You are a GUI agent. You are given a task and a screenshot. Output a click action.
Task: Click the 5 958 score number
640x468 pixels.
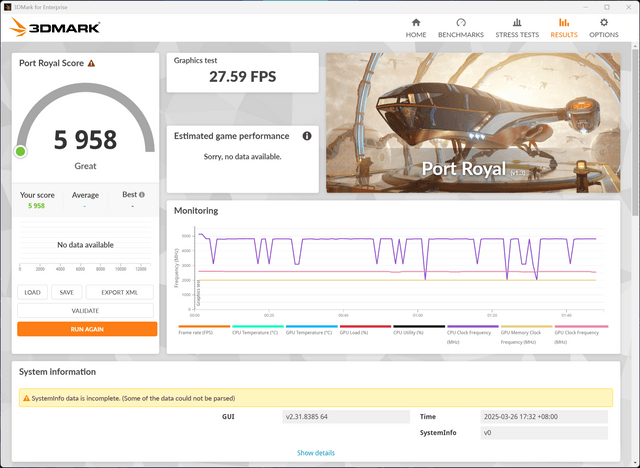[85, 140]
